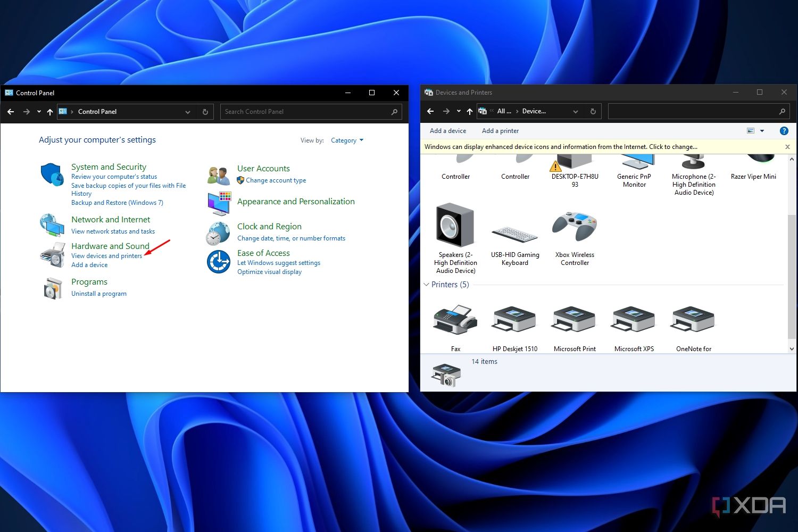Open recent locations dropdown in Devices and Printers
798x532 pixels.
(x=459, y=111)
